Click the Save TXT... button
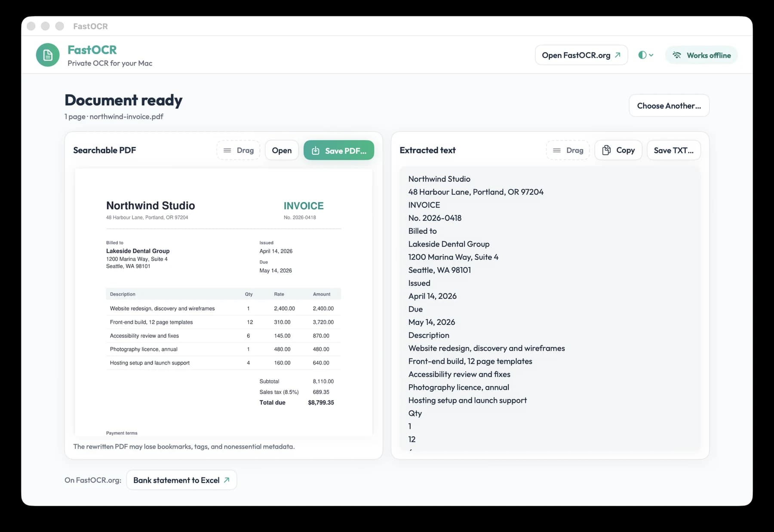 pyautogui.click(x=674, y=150)
